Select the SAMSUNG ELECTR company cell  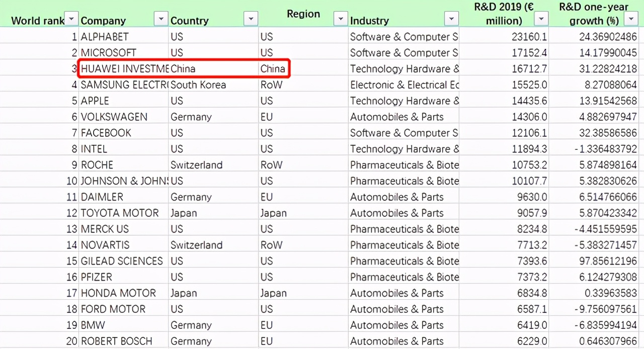(x=124, y=85)
